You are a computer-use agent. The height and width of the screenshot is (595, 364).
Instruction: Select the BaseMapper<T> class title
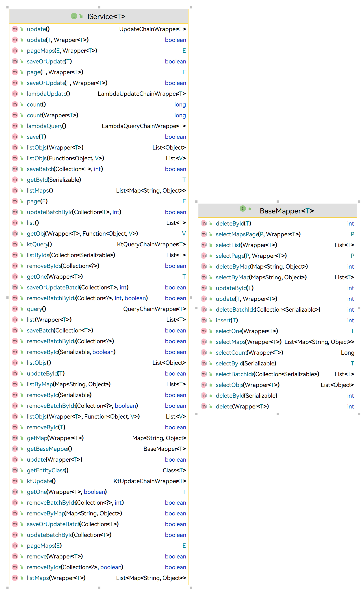tap(286, 211)
